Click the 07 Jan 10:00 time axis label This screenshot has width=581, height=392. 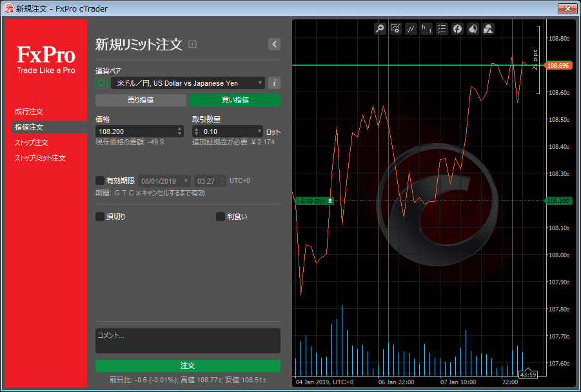[458, 382]
